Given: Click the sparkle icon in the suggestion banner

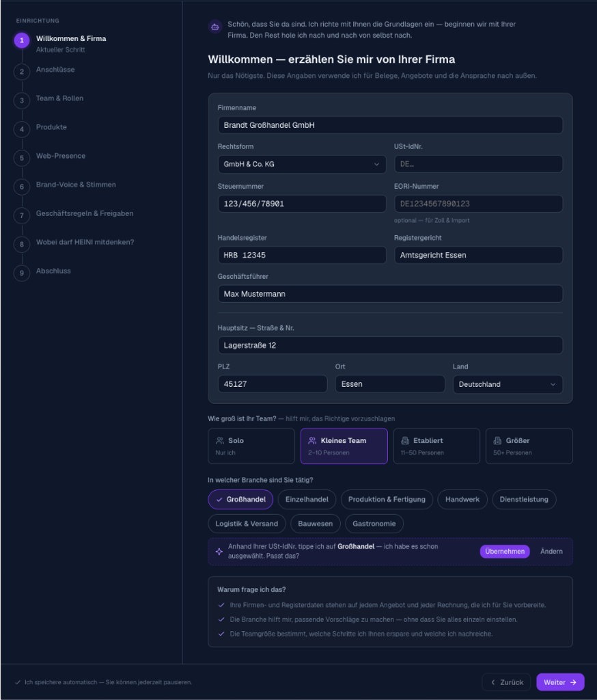Looking at the screenshot, I should coord(219,552).
